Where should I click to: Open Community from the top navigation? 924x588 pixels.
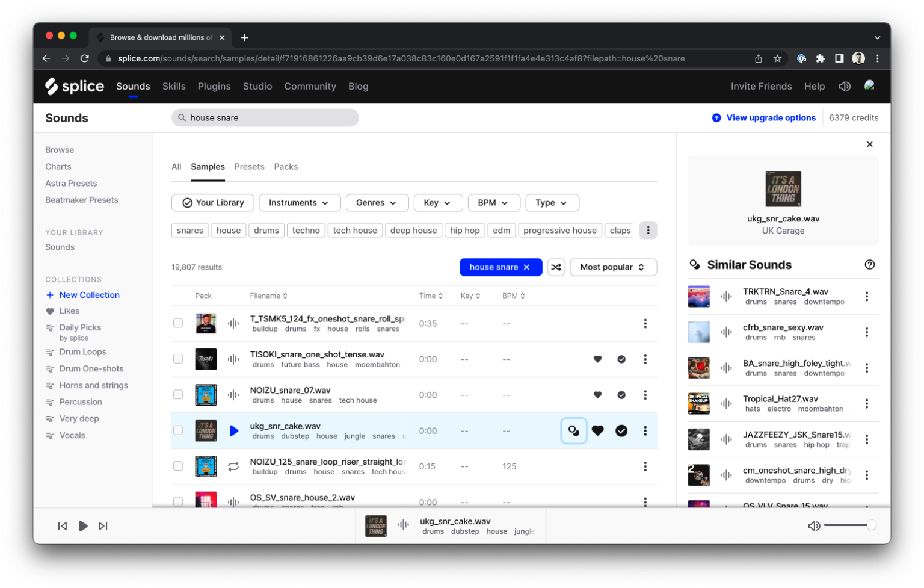tap(310, 86)
